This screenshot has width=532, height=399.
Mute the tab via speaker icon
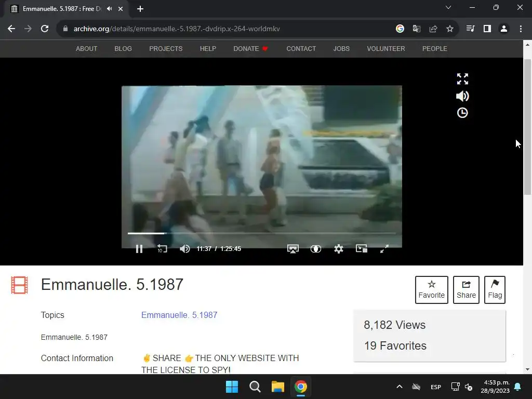109,9
